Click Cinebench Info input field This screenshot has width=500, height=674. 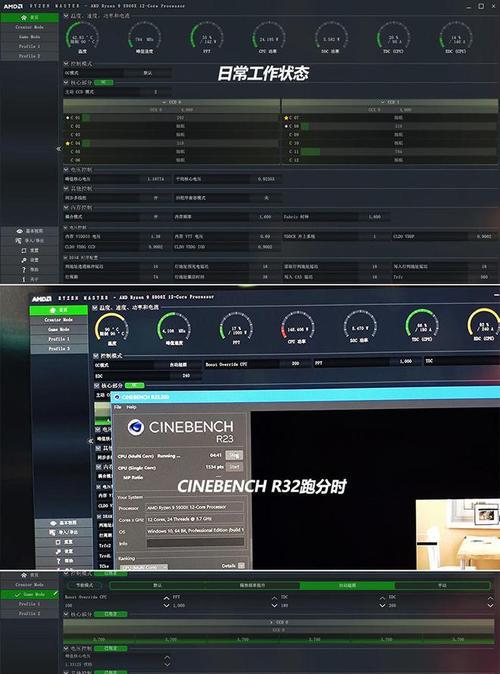click(x=196, y=543)
